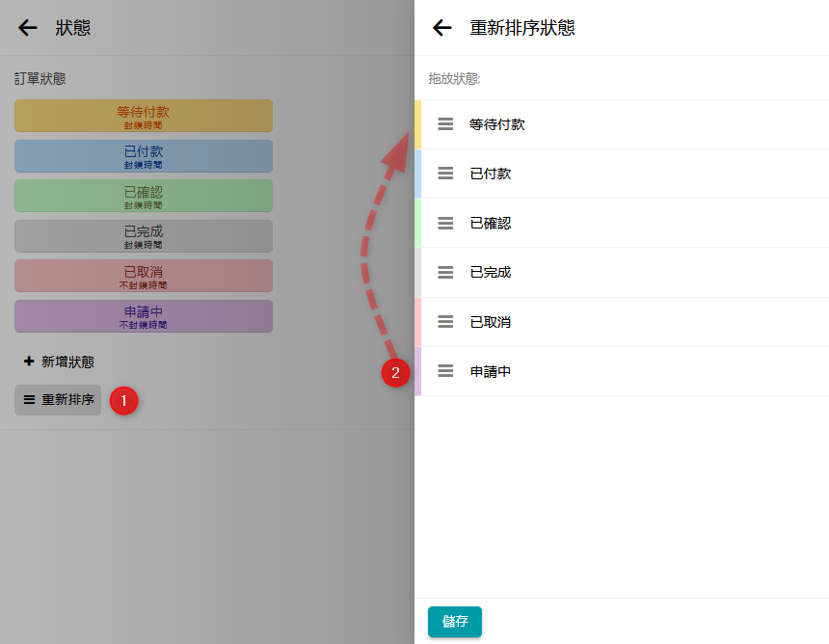Image resolution: width=829 pixels, height=644 pixels.
Task: Click drag handle icon for 申請中
Action: (445, 371)
